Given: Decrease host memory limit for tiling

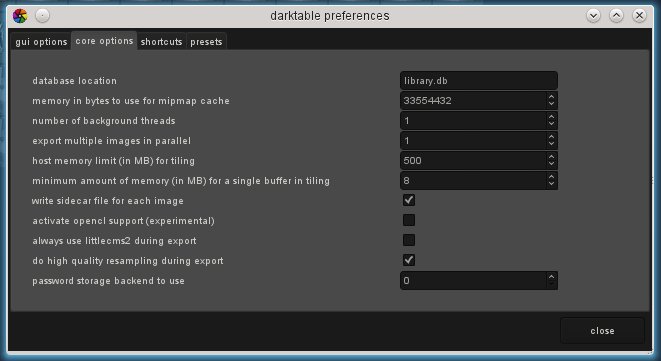Looking at the screenshot, I should click(x=551, y=164).
